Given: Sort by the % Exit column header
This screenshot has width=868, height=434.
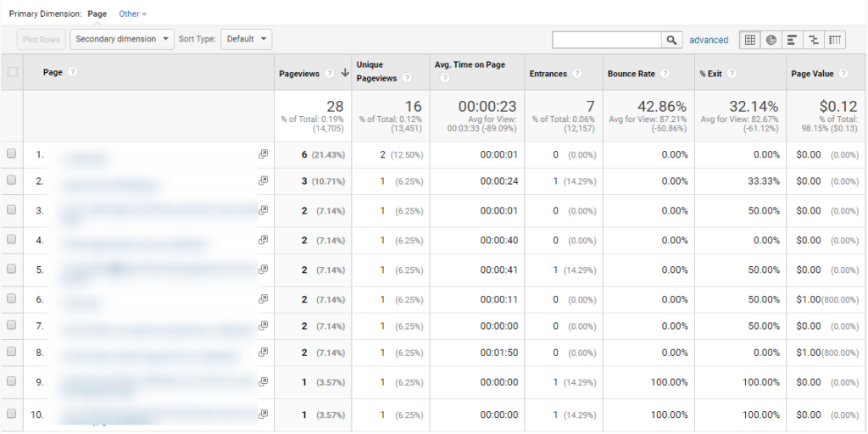Looking at the screenshot, I should click(711, 74).
